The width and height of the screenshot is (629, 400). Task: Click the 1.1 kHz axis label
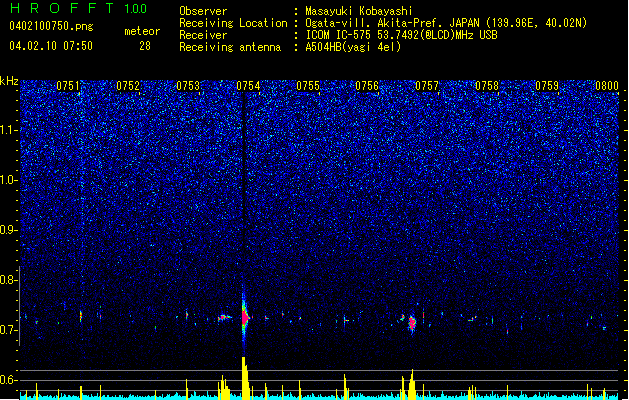pos(9,130)
